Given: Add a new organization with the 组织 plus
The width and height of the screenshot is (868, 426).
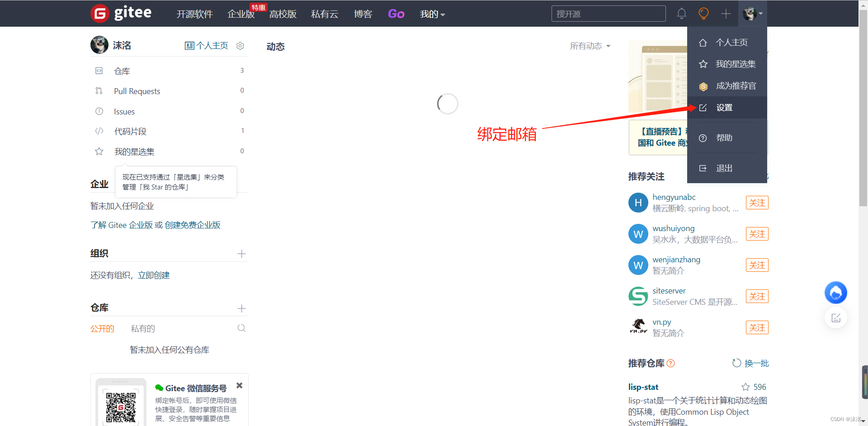Looking at the screenshot, I should [x=241, y=254].
